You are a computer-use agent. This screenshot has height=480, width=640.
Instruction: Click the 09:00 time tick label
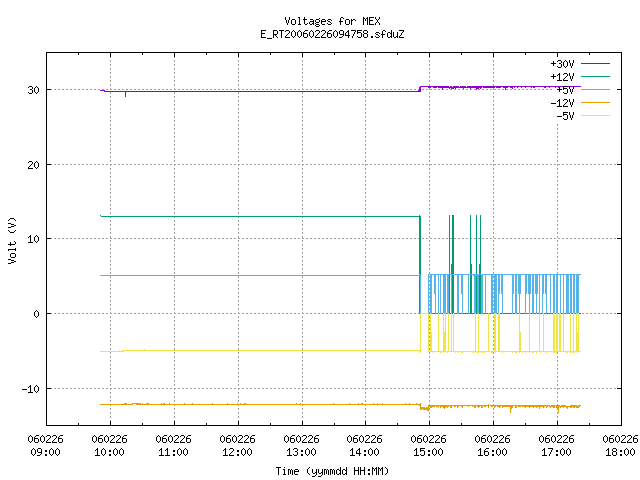45,452
